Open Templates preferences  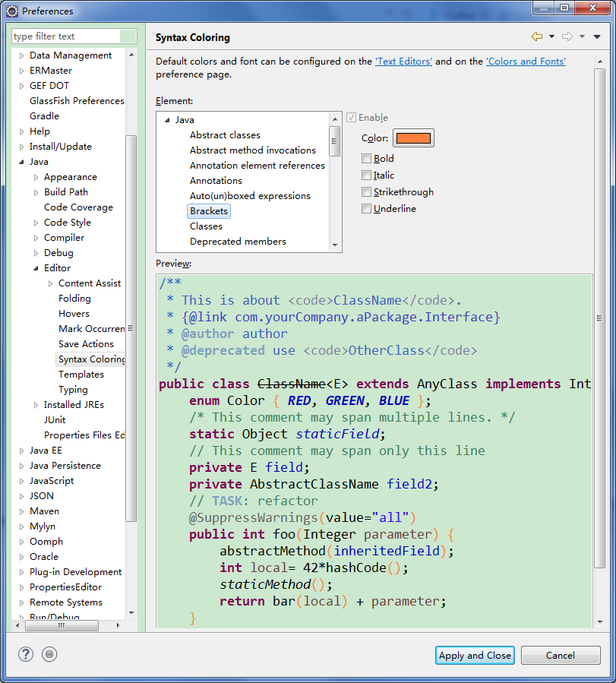pos(81,375)
